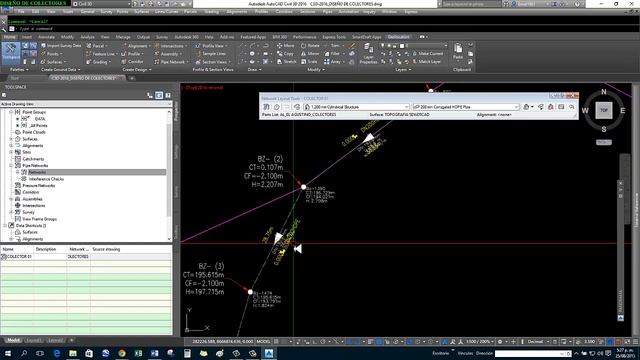Select COLECTOR 01 row in list
This screenshot has width=640, height=360.
86,257
